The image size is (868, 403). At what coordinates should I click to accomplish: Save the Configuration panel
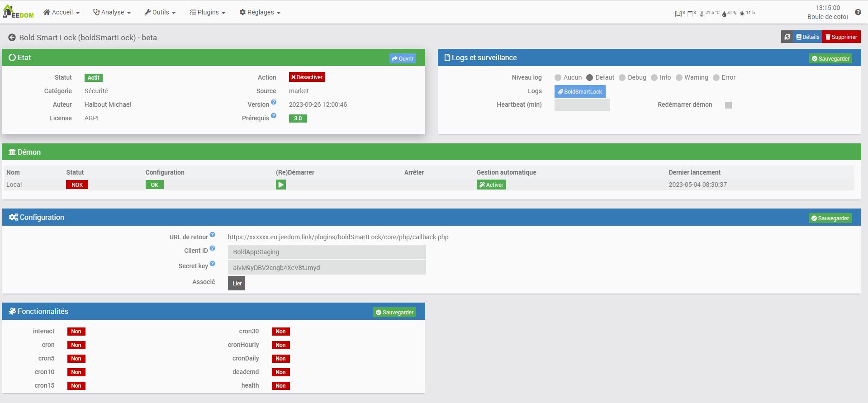[x=830, y=218]
